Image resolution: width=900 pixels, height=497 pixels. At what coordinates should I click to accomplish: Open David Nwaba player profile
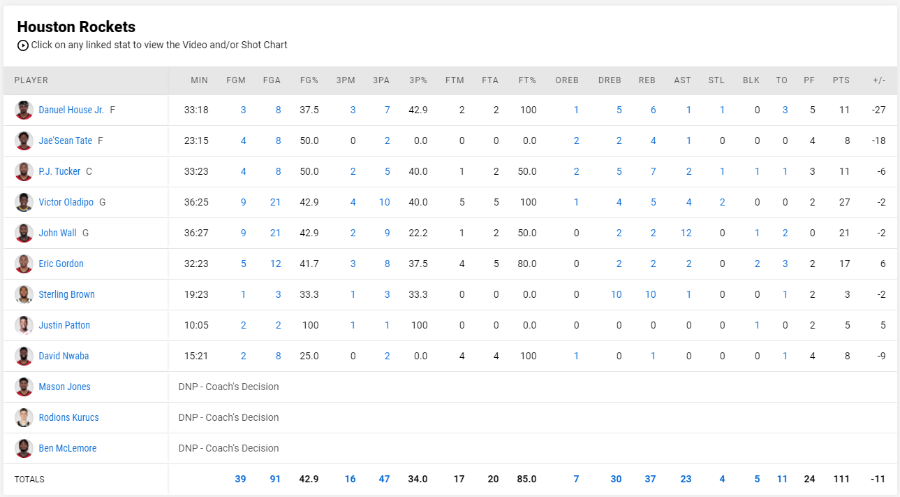[64, 356]
